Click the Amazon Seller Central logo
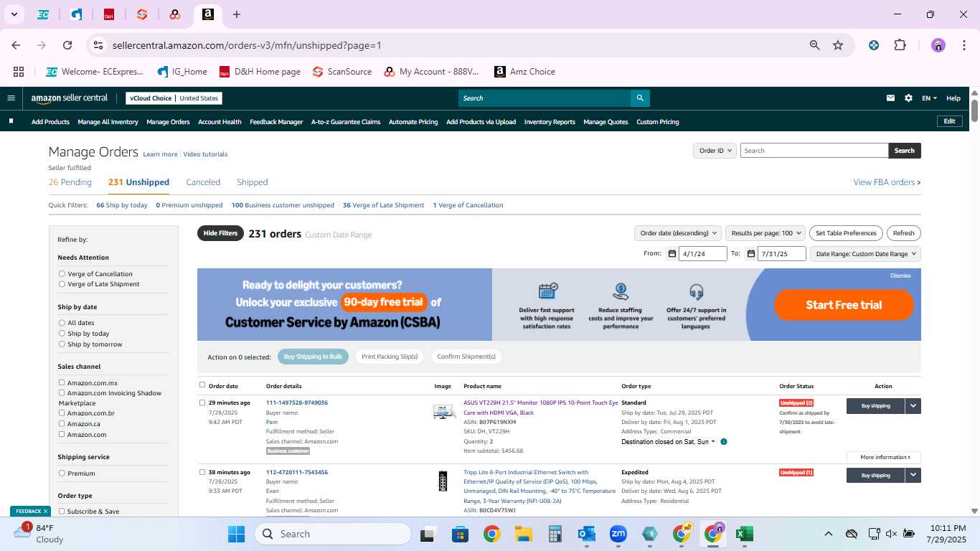980x551 pixels. 70,98
